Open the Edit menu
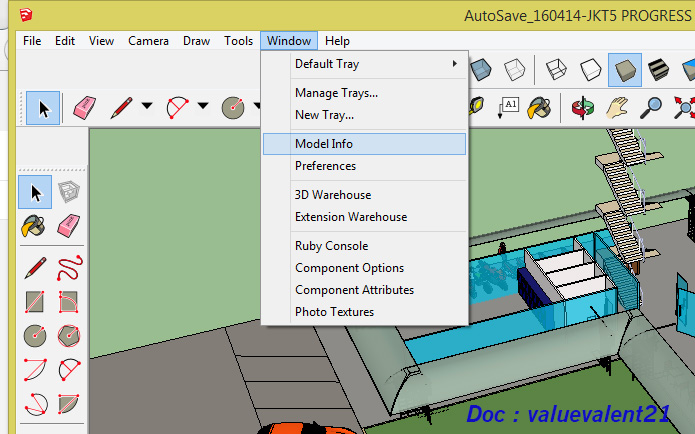 [x=65, y=41]
